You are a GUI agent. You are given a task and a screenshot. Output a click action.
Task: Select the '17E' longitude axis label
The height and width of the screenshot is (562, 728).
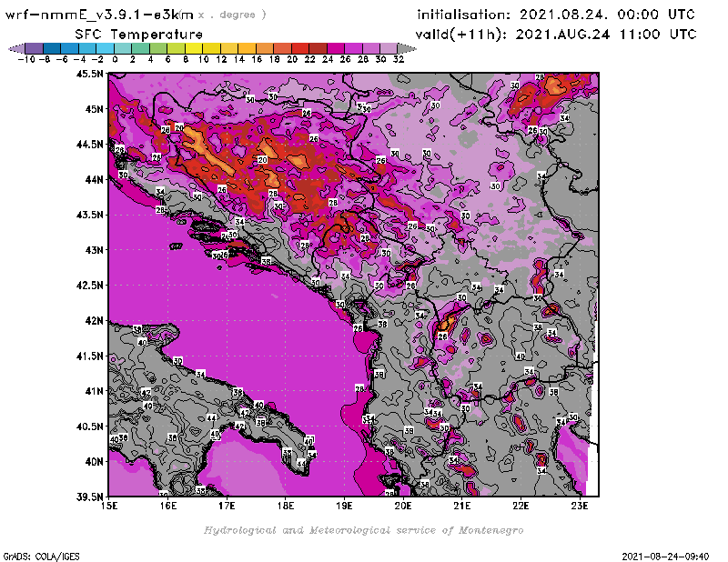click(227, 506)
